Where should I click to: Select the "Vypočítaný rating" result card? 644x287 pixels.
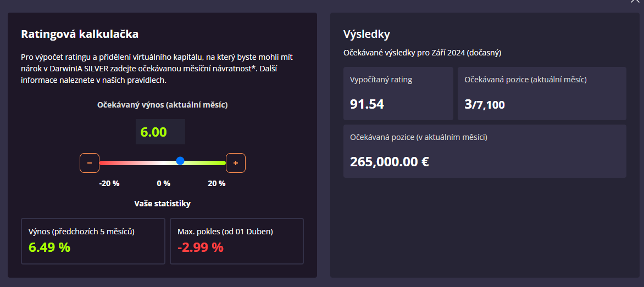398,93
